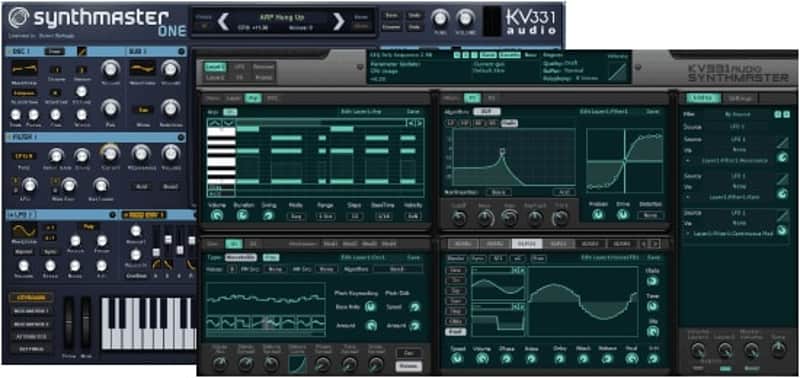The image size is (800, 378).
Task: Select Sine LFO waveform button
Action: (x=455, y=270)
